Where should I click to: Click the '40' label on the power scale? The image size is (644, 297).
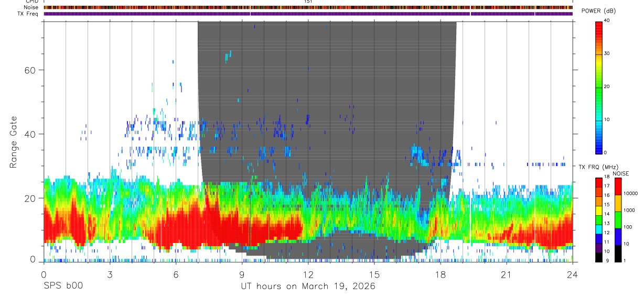[x=607, y=20]
